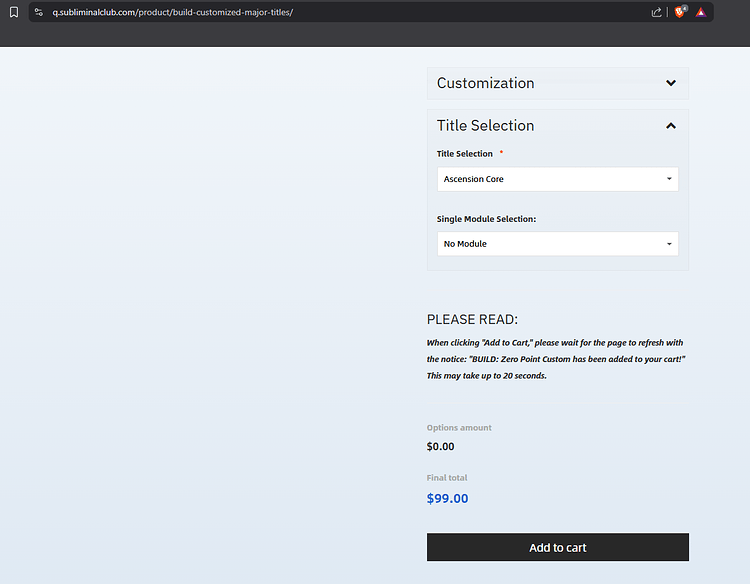The image size is (750, 584).
Task: Click the $99.00 final total price
Action: [x=447, y=498]
